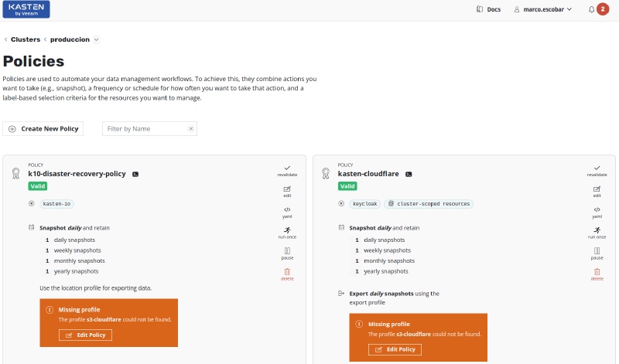Click the kasten-io namespace tag

coord(56,204)
